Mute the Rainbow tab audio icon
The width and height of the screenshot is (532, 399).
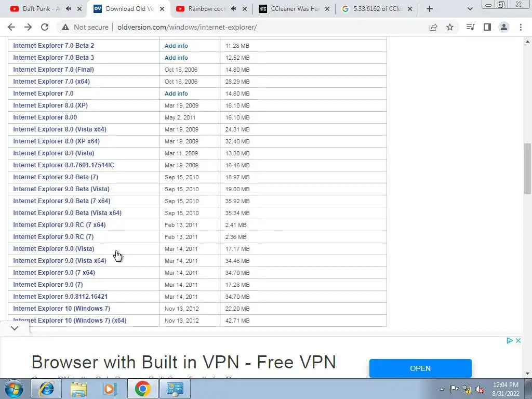[x=233, y=9]
